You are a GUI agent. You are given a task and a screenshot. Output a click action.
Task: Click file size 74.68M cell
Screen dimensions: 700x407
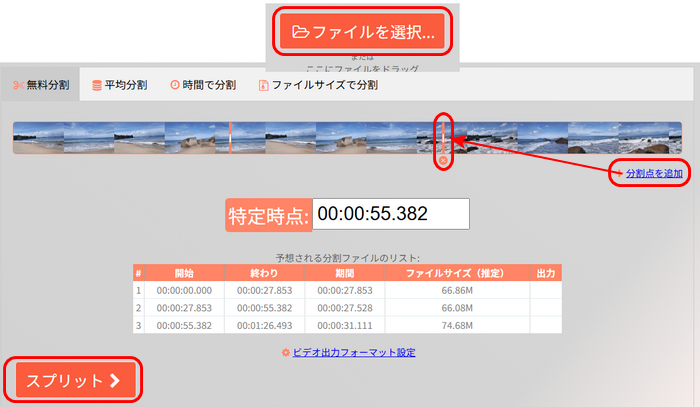tap(457, 325)
